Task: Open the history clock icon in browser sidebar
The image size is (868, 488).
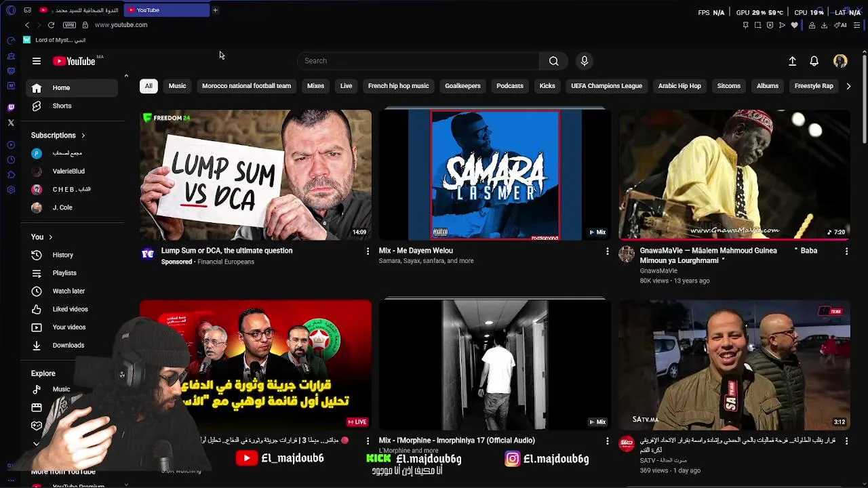Action: click(11, 160)
